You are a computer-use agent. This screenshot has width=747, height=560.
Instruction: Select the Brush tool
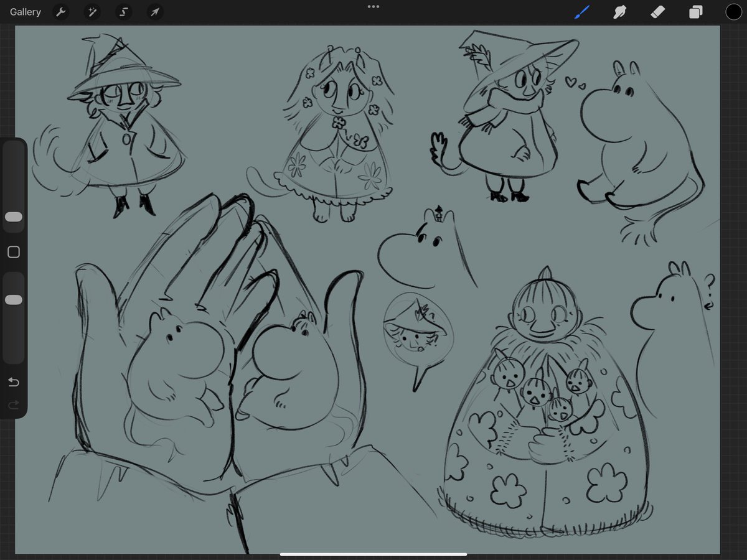point(581,12)
